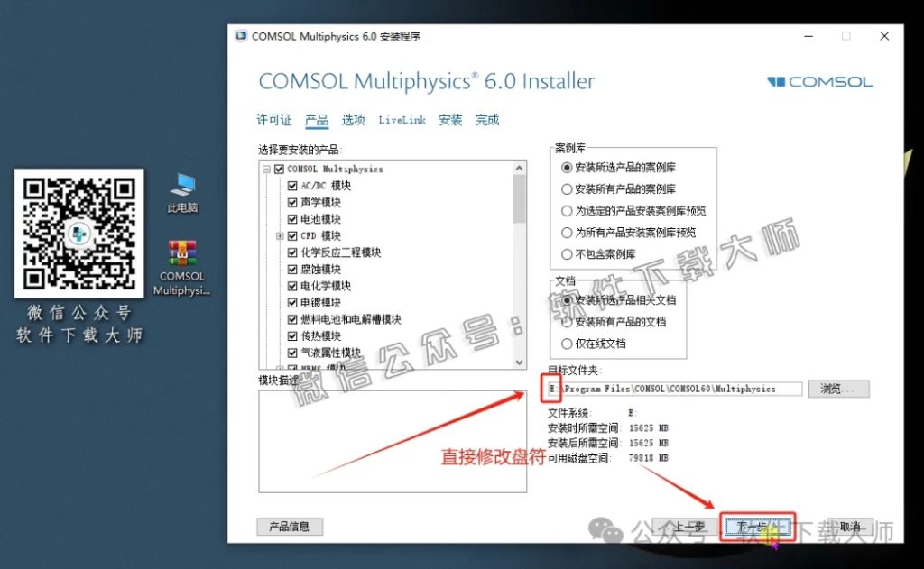Switch to the 选项 tab
The image size is (924, 569).
coord(352,119)
